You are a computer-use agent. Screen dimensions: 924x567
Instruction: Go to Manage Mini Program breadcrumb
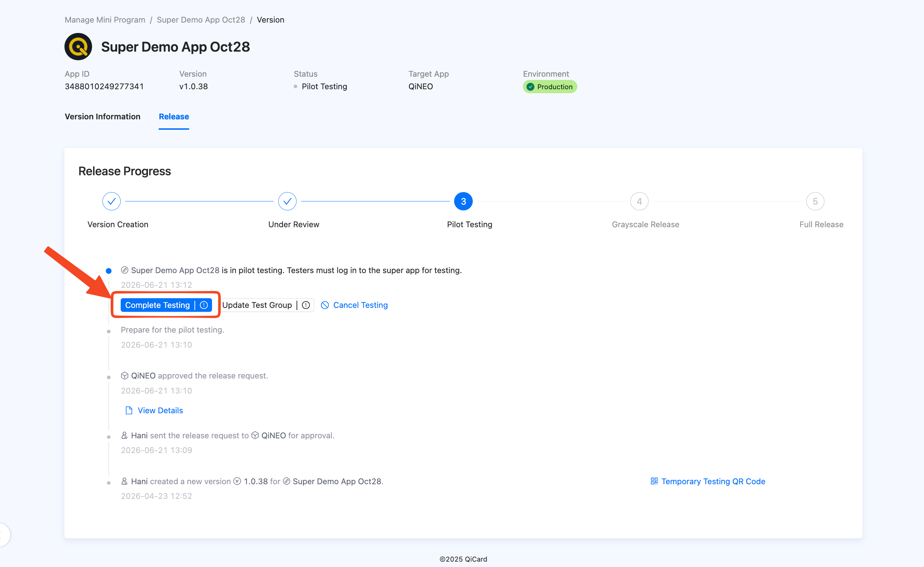[x=105, y=19]
